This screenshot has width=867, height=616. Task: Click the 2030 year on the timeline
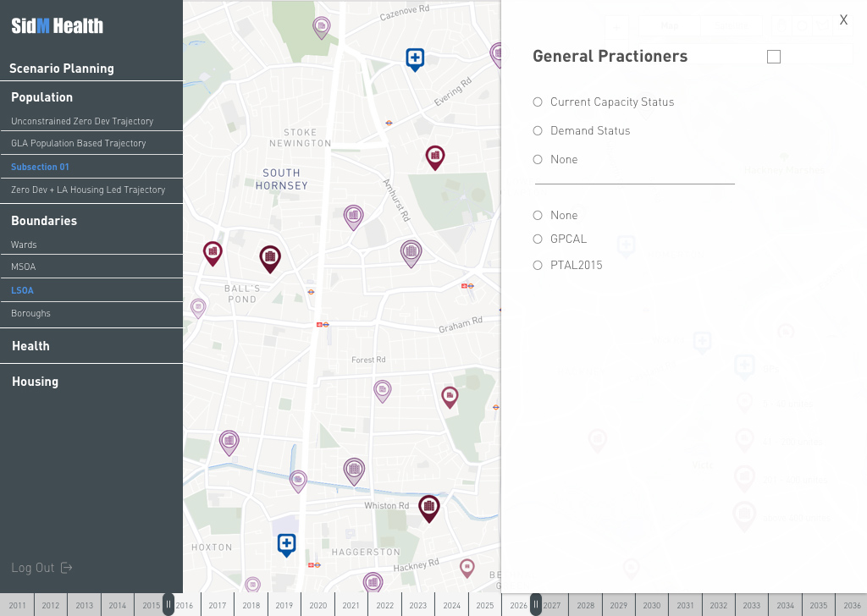tap(651, 606)
